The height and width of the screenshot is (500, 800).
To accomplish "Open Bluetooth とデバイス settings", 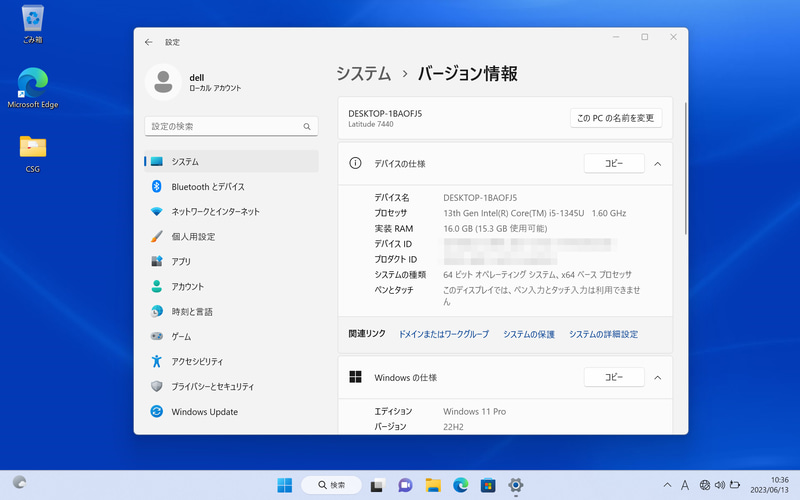I will point(231,186).
